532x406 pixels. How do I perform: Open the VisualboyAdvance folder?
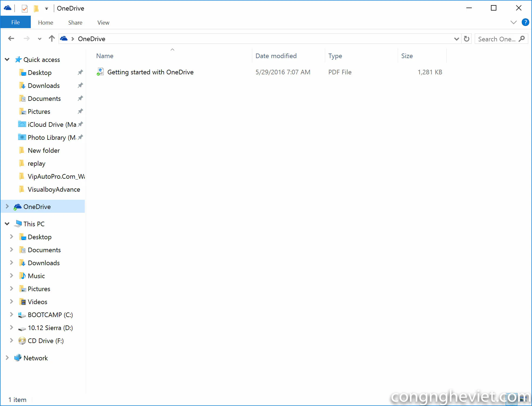click(54, 189)
